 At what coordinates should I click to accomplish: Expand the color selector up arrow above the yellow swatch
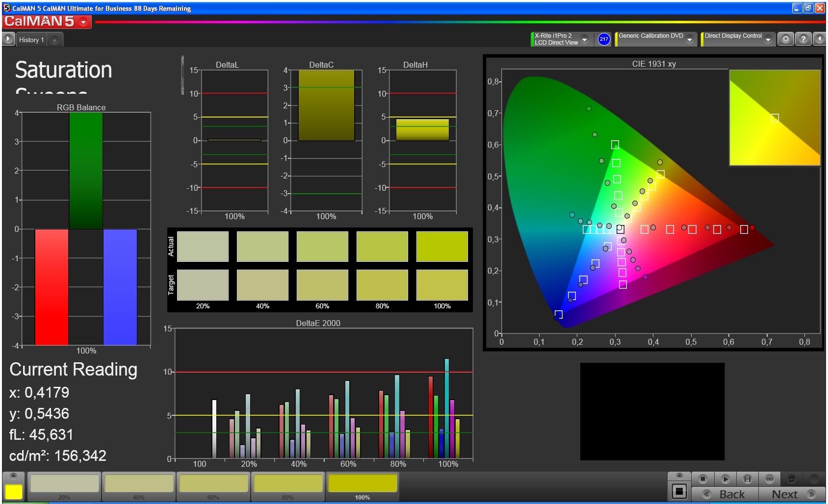coord(14,476)
